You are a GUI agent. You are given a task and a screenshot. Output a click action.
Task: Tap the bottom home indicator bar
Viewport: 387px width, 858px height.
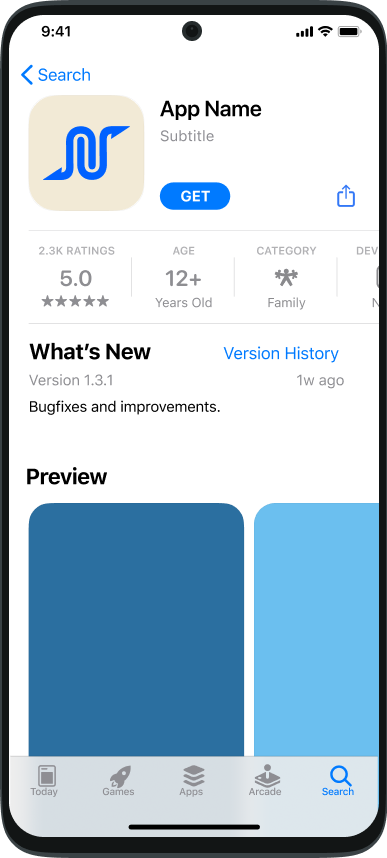click(194, 827)
